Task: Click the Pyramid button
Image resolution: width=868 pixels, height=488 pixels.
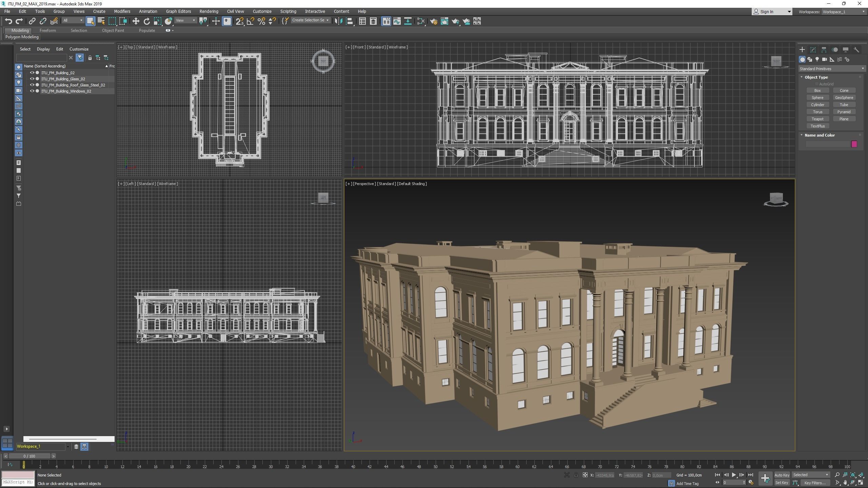Action: [844, 112]
